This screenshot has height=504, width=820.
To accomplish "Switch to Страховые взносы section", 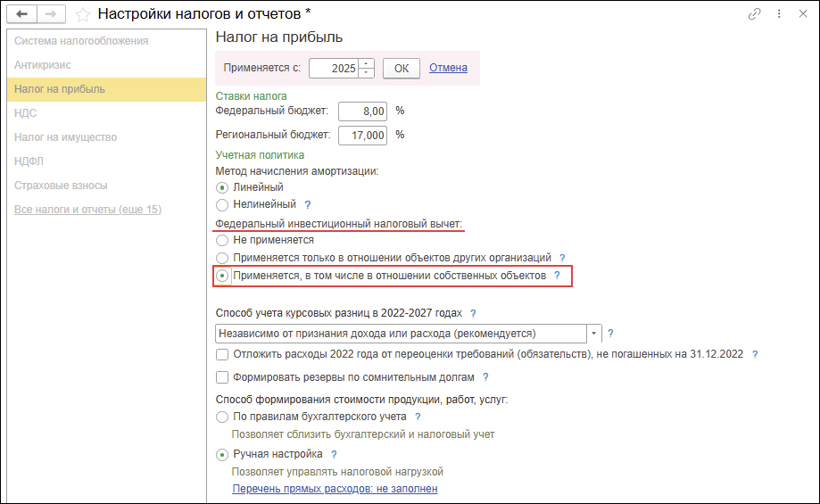I will pos(61,186).
